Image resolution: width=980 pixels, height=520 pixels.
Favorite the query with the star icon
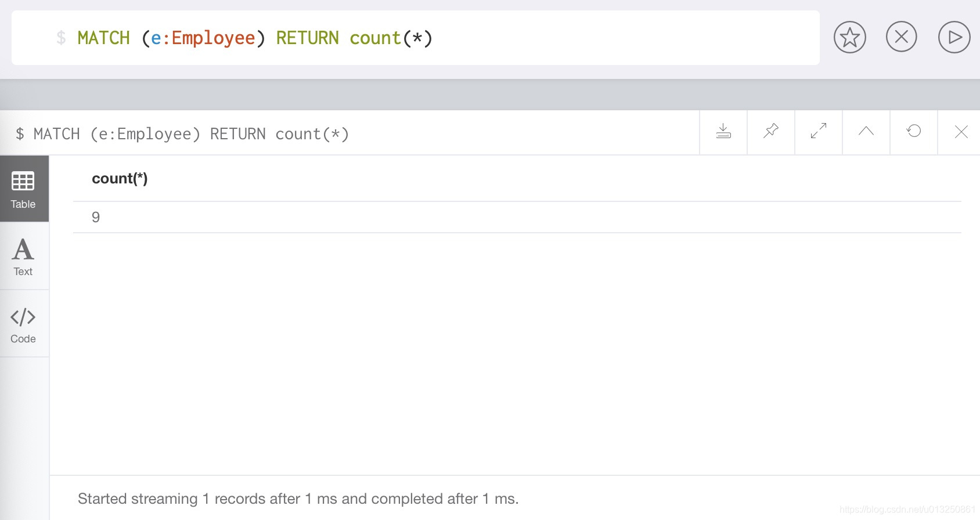pos(849,37)
